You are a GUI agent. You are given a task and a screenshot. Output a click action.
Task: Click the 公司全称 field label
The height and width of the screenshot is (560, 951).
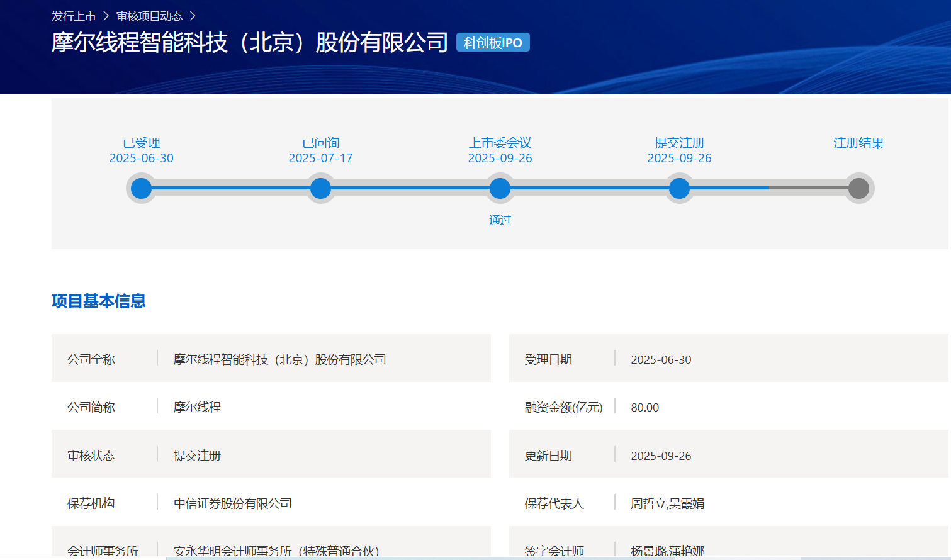click(x=91, y=359)
